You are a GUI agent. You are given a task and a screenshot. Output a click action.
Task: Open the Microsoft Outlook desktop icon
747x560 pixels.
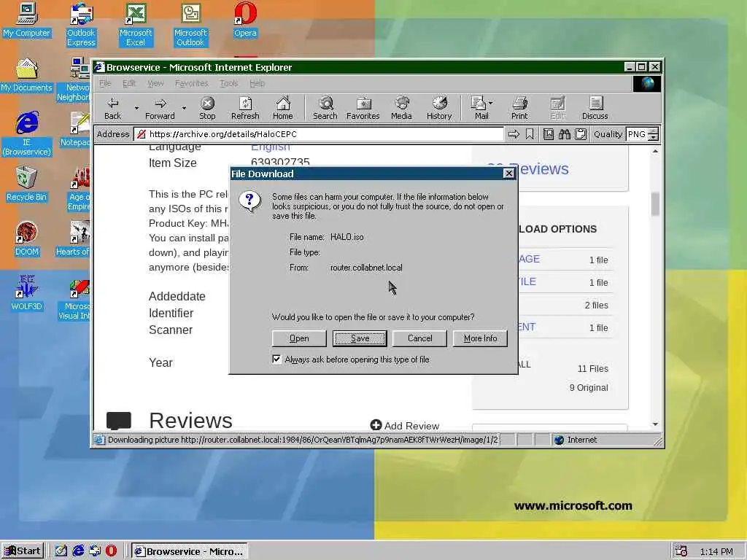click(x=190, y=25)
